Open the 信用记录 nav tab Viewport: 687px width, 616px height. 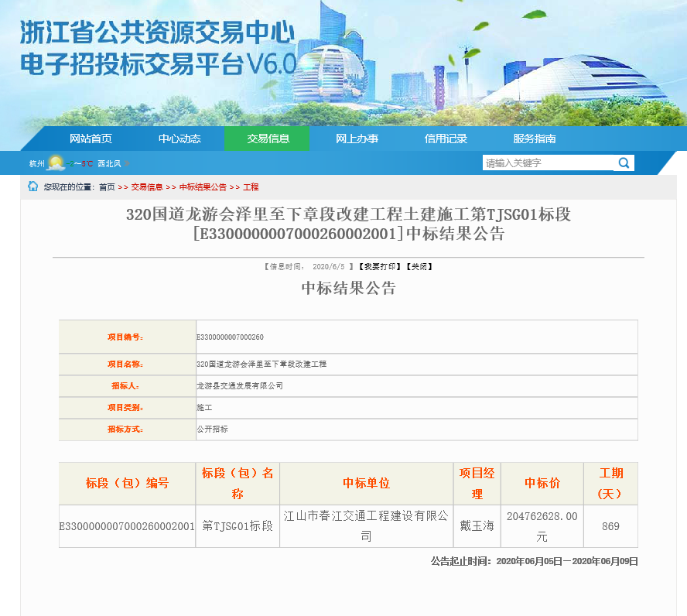[x=446, y=139]
